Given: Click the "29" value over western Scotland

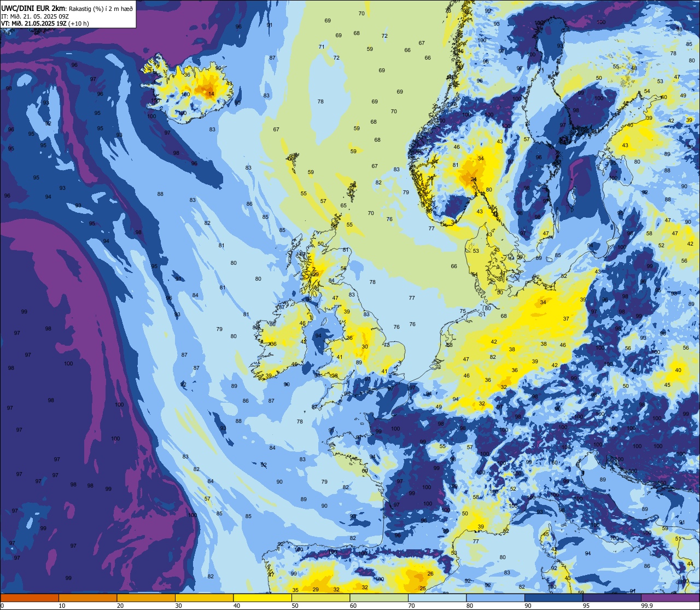Looking at the screenshot, I should tap(315, 275).
